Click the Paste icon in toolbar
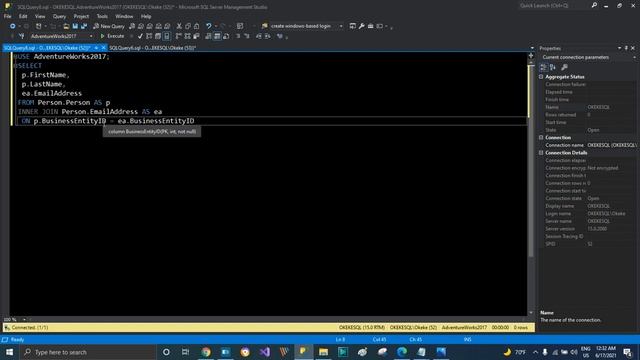Screen dimensions: 640x360 pos(197,26)
